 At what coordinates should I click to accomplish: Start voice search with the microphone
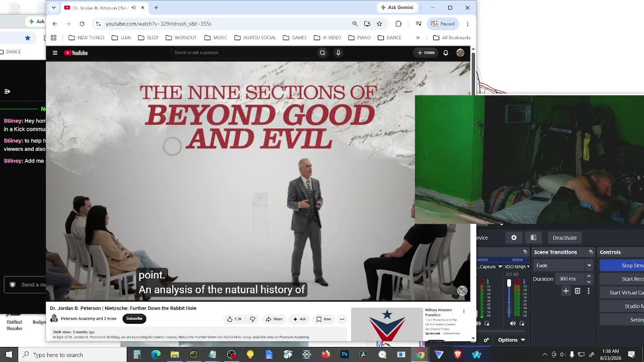(338, 53)
